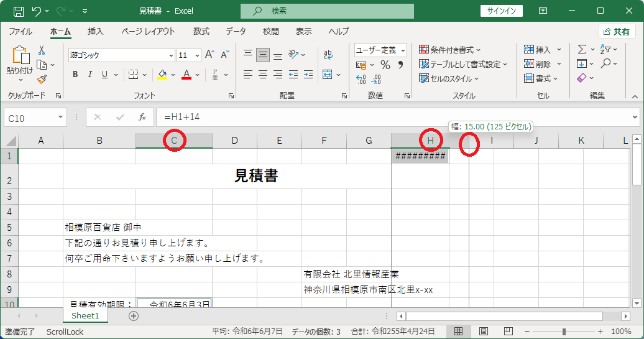
Task: Click the Fill down icon
Action: (x=582, y=63)
